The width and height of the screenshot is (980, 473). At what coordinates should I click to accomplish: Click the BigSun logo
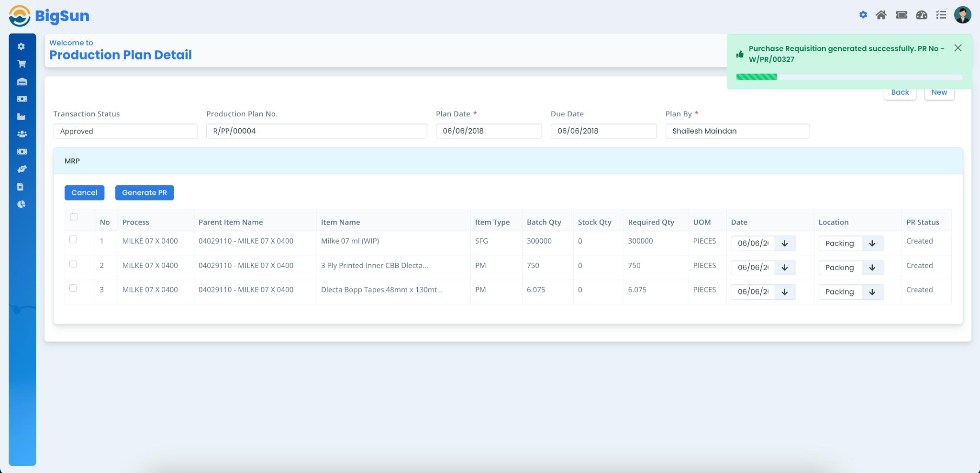(x=49, y=16)
